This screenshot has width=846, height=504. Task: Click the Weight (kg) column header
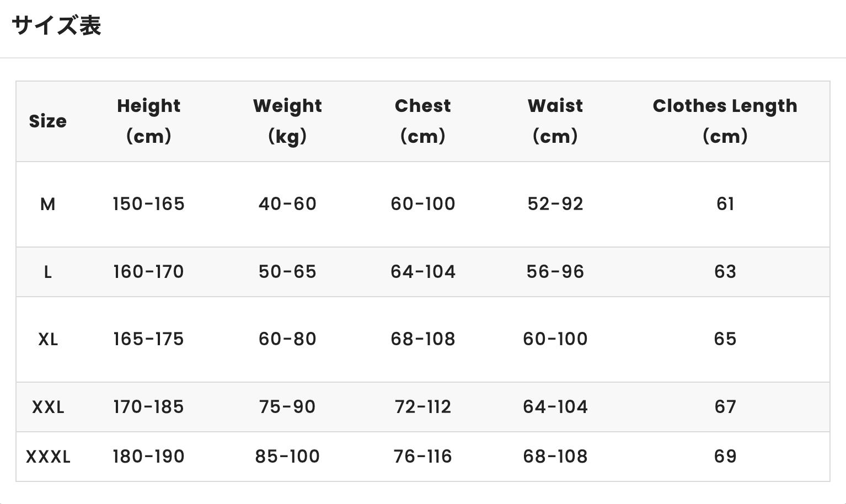(x=287, y=121)
